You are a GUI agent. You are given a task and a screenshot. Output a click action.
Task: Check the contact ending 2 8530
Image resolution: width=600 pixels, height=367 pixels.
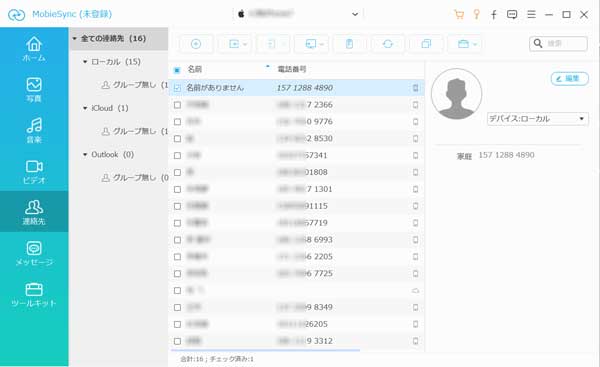pyautogui.click(x=177, y=139)
